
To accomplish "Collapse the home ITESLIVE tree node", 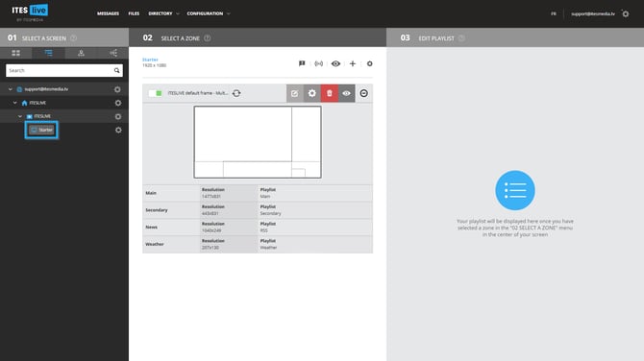I will click(15, 103).
